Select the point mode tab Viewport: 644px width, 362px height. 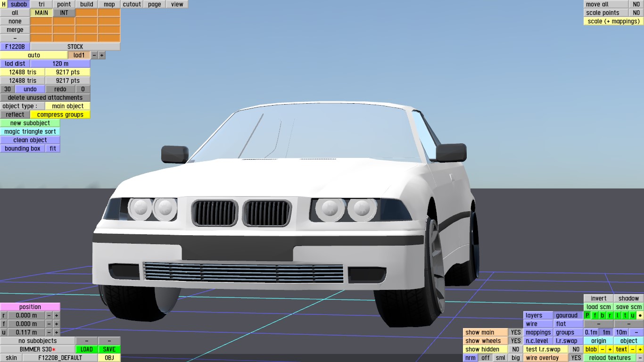coord(64,4)
